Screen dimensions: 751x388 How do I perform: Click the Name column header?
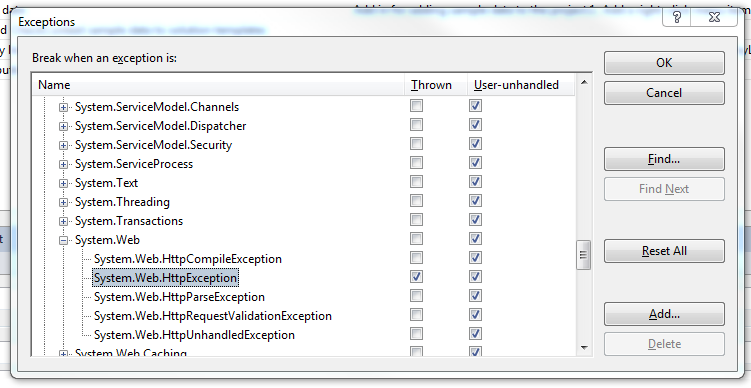pyautogui.click(x=218, y=85)
